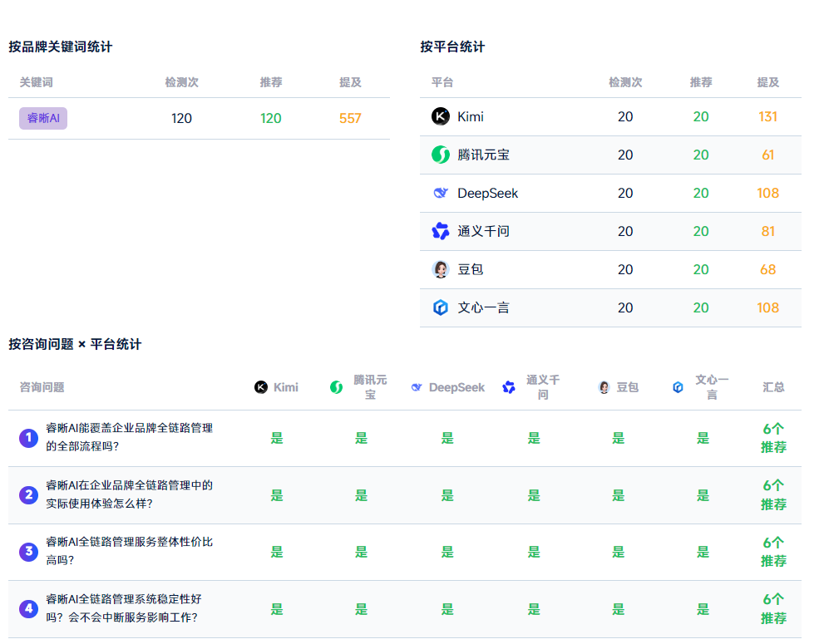Click DeepSeek icon in question table header

417,387
